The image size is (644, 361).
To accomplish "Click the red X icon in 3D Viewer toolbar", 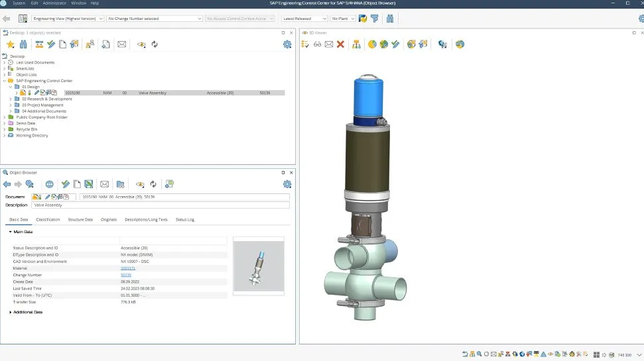I will (340, 44).
